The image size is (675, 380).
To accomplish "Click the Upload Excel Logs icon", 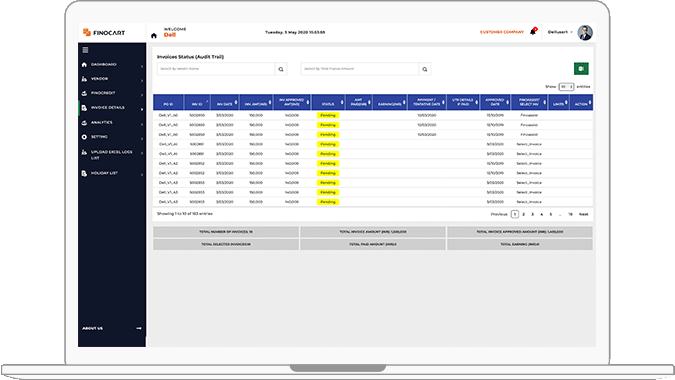I will coord(84,152).
